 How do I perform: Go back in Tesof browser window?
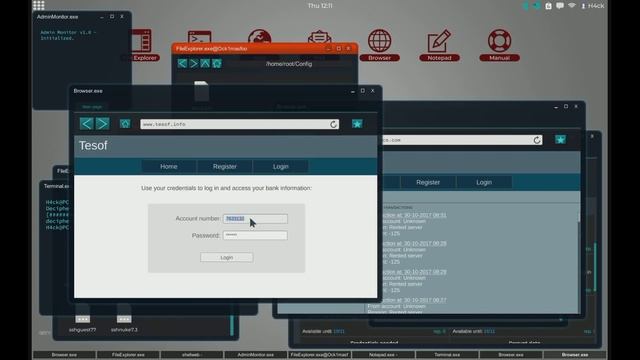point(87,124)
